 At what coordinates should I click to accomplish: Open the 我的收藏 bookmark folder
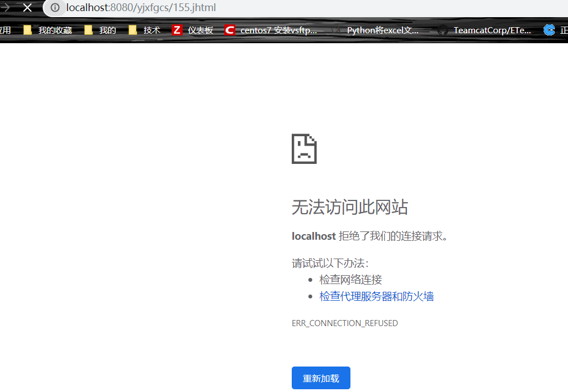48,30
